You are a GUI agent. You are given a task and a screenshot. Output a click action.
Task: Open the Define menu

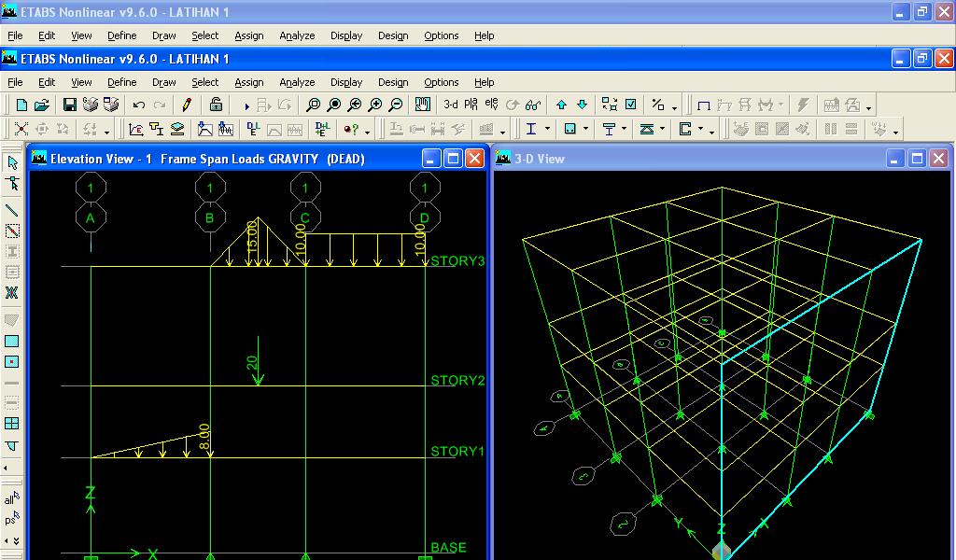pos(122,82)
